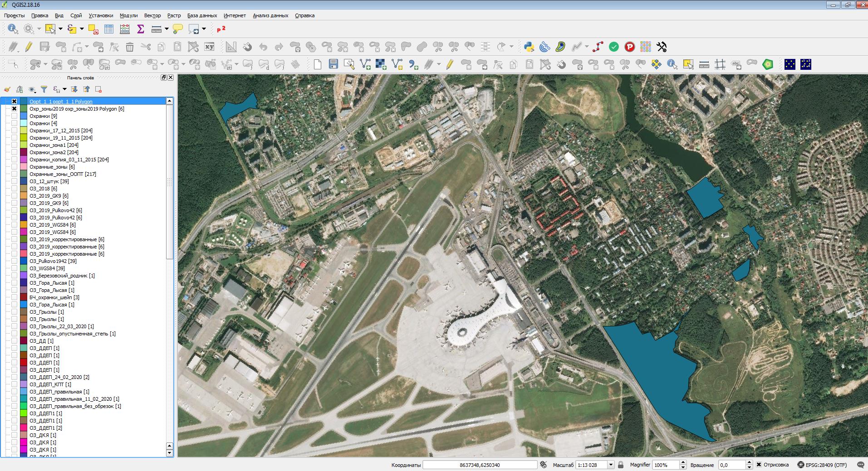Deselect features from all layers
Viewport: 868px width, 471px height.
pyautogui.click(x=93, y=29)
